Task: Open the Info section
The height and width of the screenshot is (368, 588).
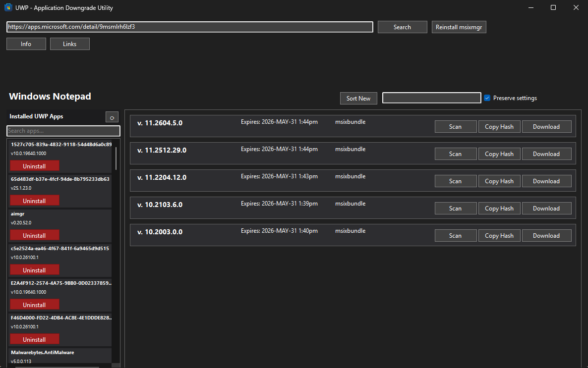Action: coord(26,44)
